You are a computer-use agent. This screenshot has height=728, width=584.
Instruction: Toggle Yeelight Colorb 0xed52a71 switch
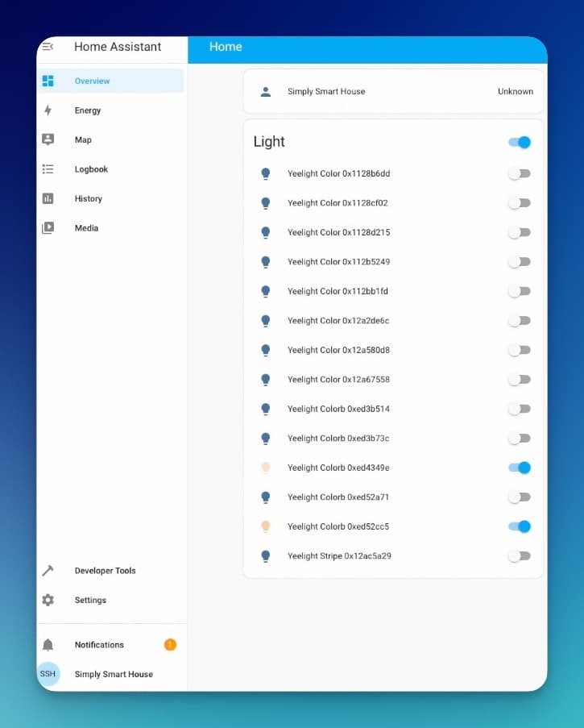520,497
